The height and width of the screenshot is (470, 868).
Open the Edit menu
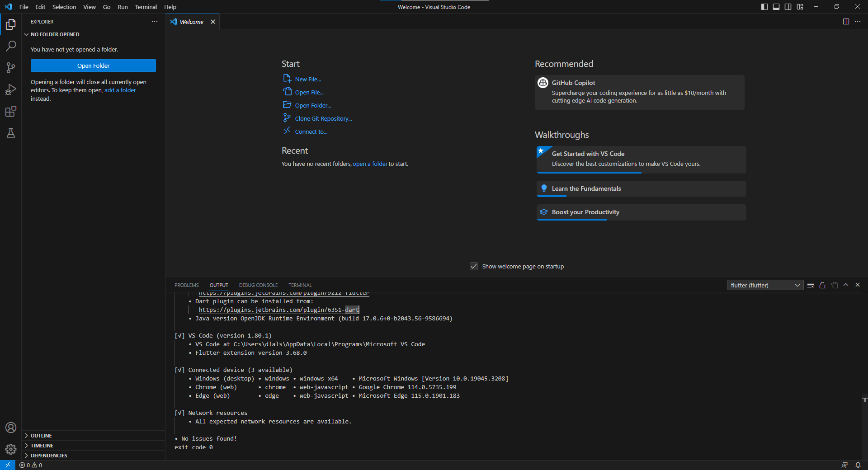point(40,7)
